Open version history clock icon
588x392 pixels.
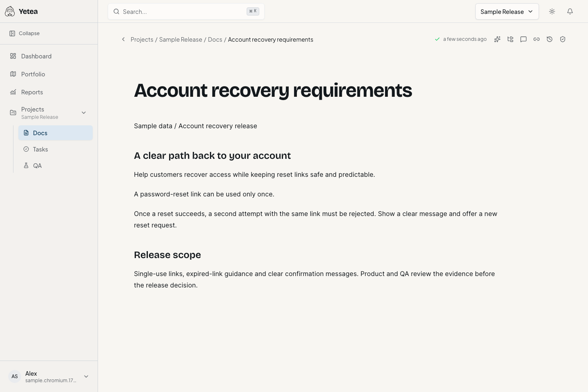[x=550, y=39]
